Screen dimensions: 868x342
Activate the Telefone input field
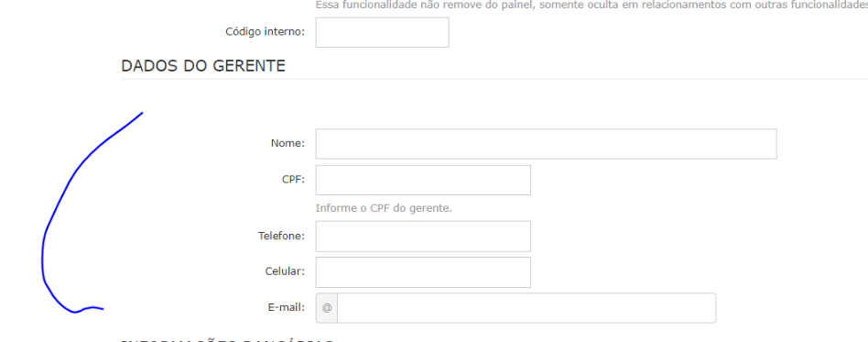click(423, 237)
